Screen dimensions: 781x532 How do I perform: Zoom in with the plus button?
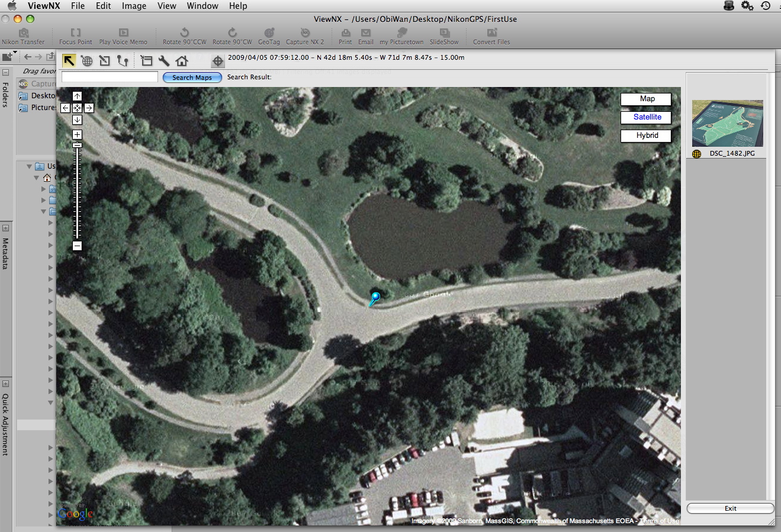click(77, 134)
